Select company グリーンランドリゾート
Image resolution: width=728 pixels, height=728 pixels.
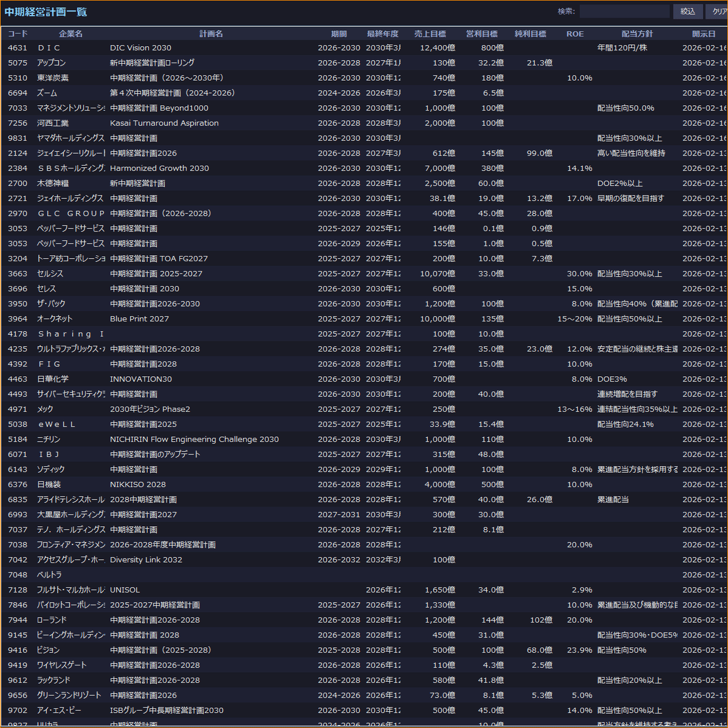coord(69,695)
